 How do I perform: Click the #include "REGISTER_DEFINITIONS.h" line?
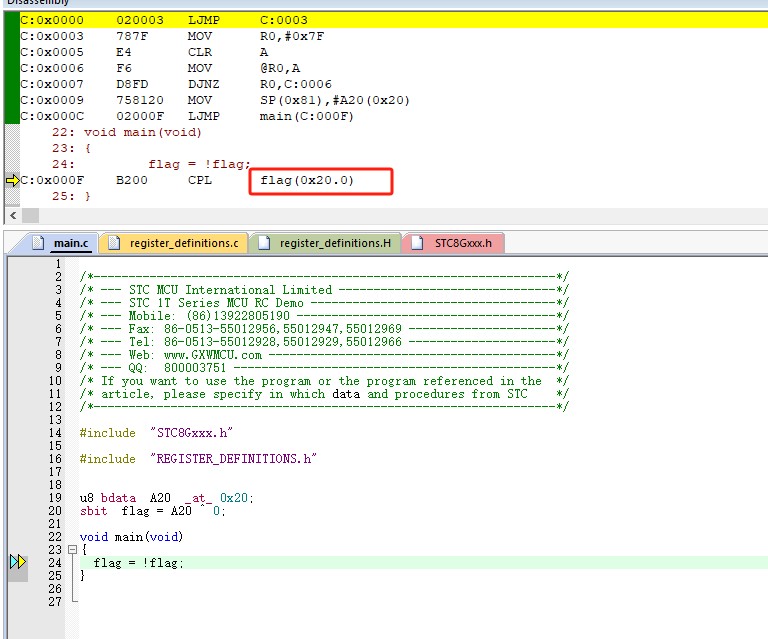(x=198, y=459)
